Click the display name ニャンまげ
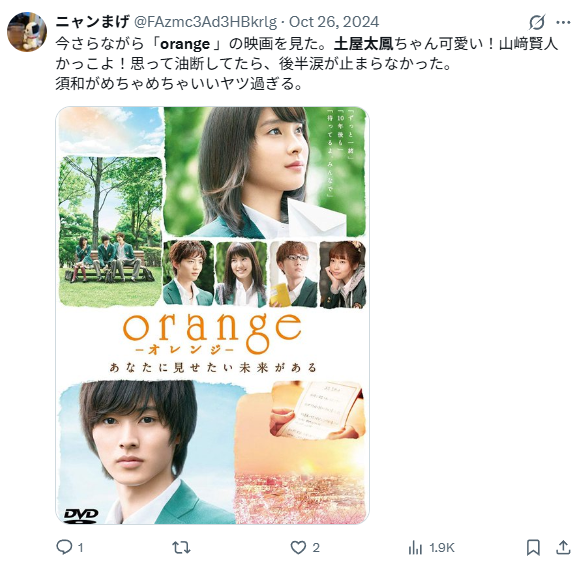This screenshot has height=566, width=574. (92, 22)
